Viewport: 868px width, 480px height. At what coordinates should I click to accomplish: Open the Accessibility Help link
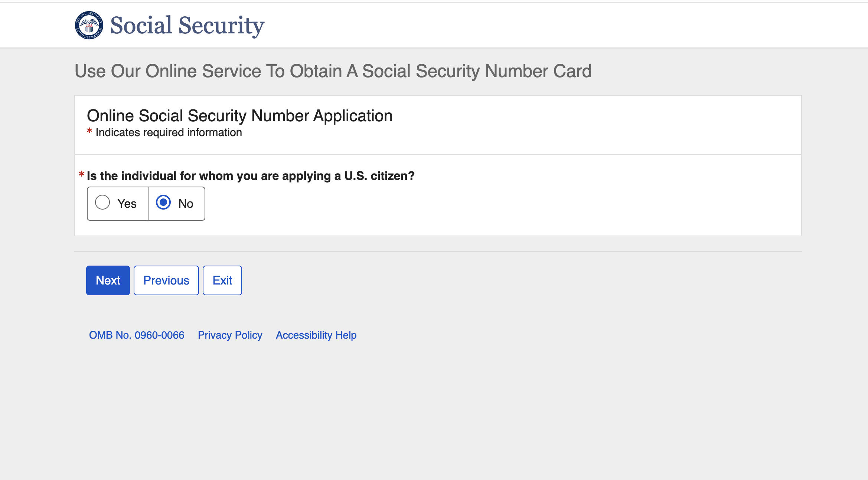tap(316, 335)
